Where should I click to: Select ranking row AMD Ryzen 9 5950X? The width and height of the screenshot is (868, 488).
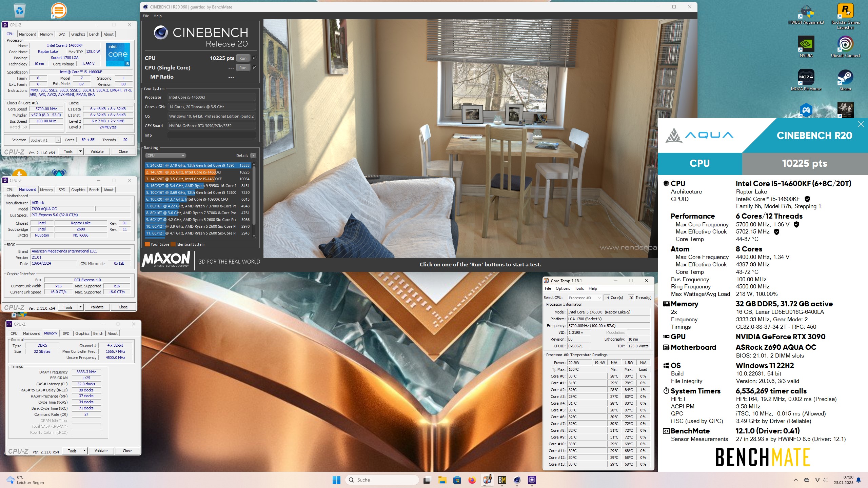[198, 186]
